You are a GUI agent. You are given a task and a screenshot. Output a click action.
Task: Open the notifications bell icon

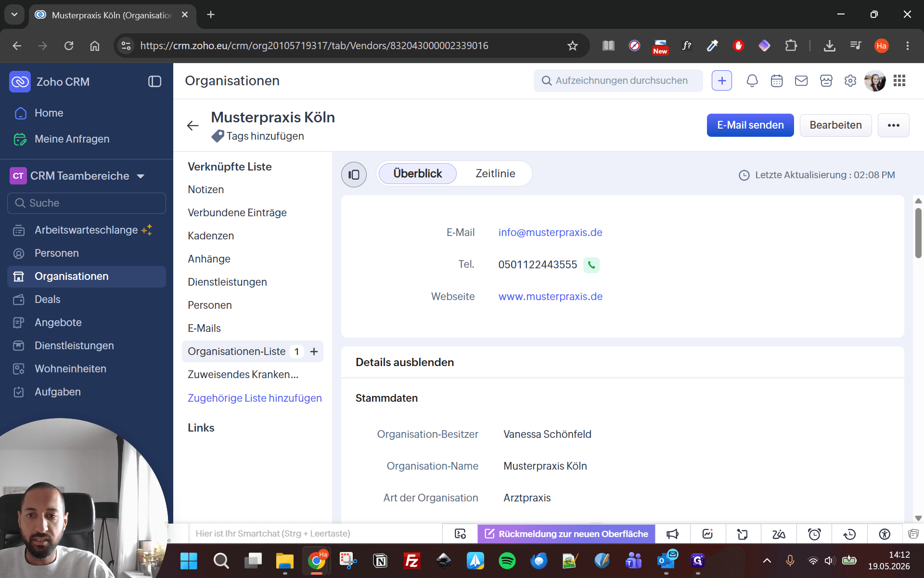tap(752, 80)
